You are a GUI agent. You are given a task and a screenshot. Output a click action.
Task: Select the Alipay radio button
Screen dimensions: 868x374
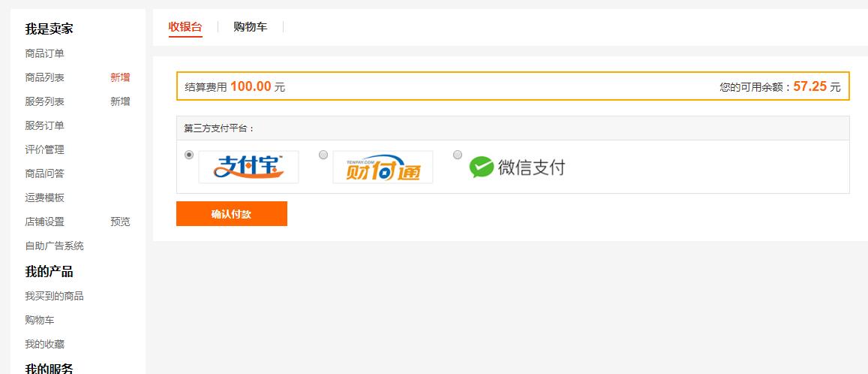189,155
